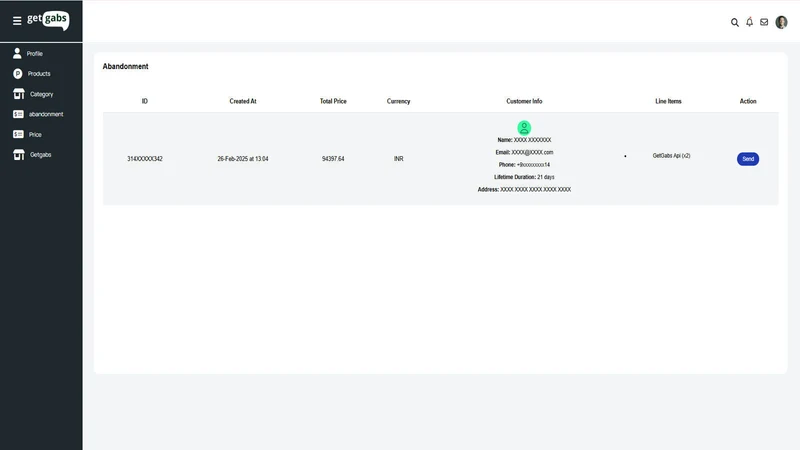Viewport: 800px width, 450px height.
Task: Click the customer Email line
Action: [x=524, y=152]
